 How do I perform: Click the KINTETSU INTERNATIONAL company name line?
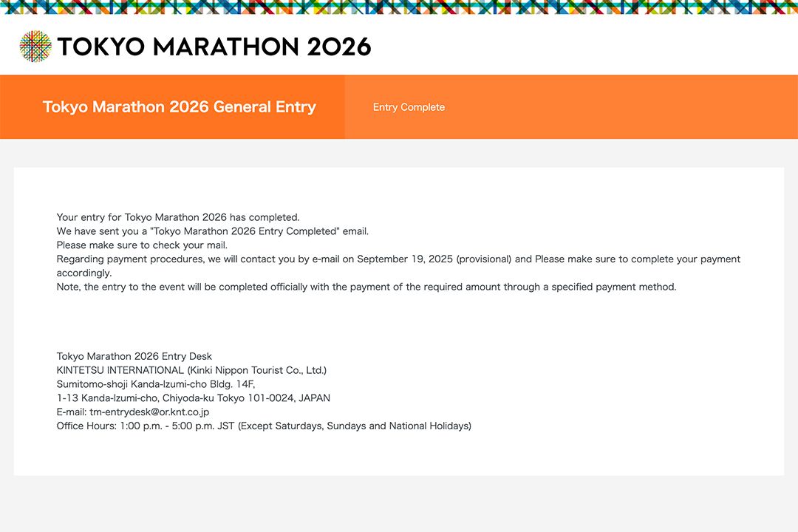pos(191,370)
